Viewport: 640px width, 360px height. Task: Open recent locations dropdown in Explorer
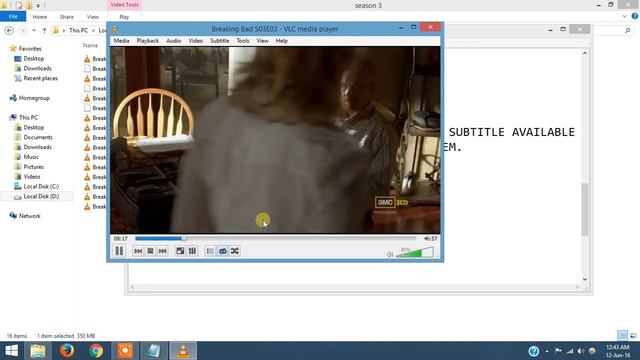33,30
